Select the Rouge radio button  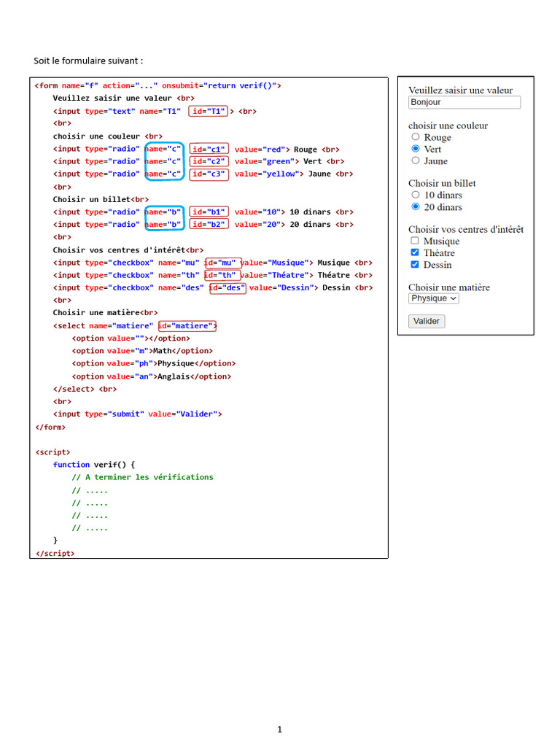click(x=415, y=137)
